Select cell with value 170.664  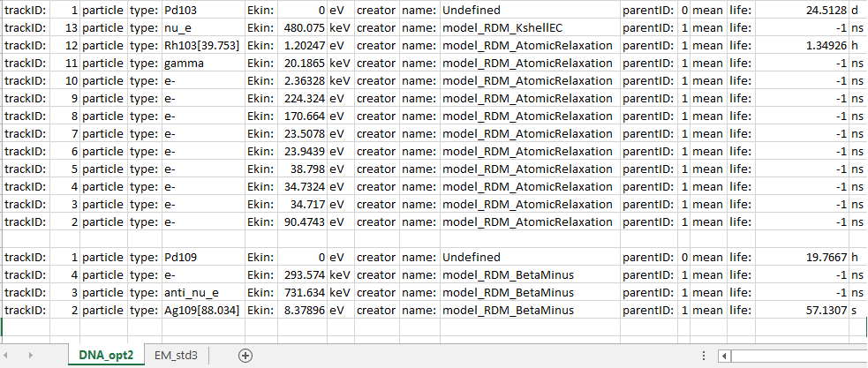pyautogui.click(x=302, y=116)
